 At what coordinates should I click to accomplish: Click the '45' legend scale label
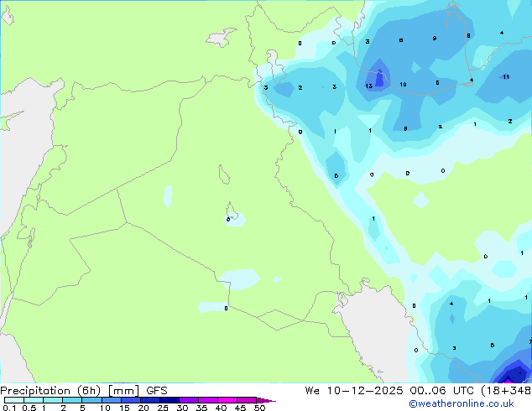pyautogui.click(x=240, y=408)
